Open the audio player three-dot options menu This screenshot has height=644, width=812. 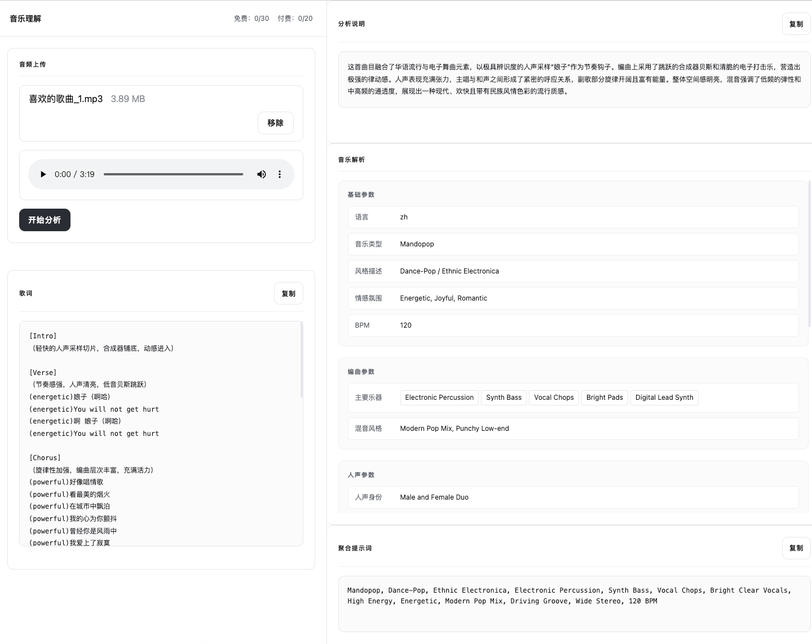(x=280, y=174)
